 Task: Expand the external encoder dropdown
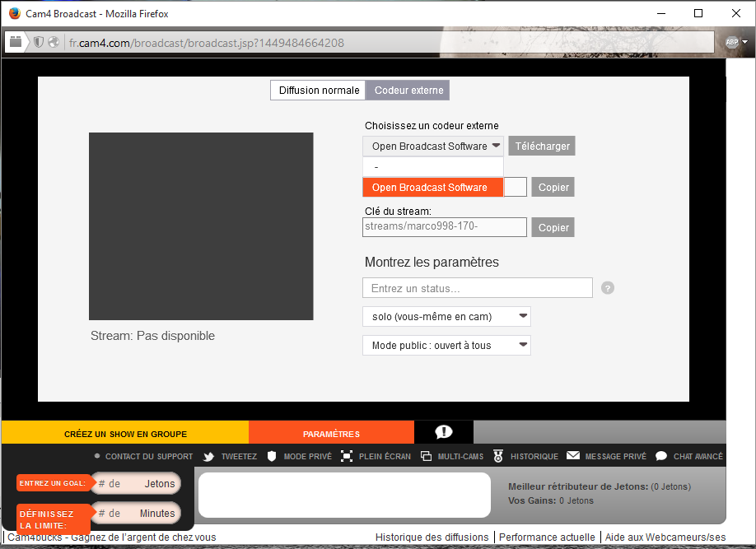pos(433,147)
